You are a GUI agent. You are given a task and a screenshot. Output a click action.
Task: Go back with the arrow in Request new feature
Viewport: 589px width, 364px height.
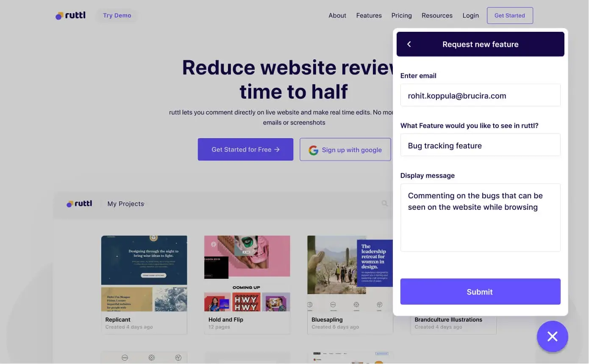(x=409, y=44)
